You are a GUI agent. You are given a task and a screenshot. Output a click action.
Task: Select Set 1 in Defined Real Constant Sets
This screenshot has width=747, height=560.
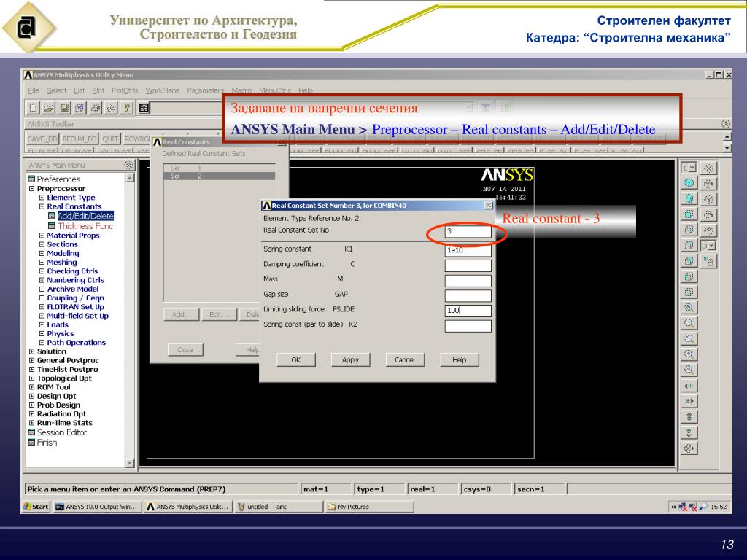(219, 168)
